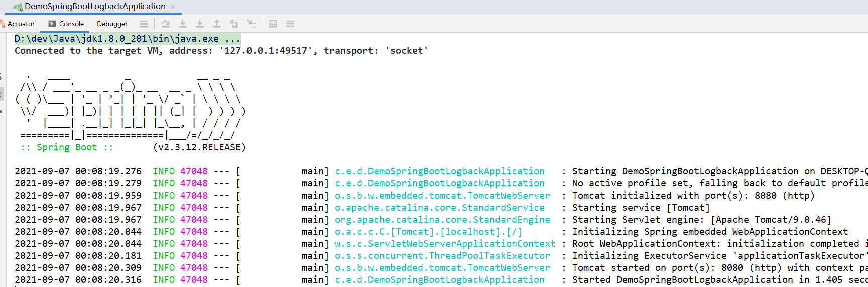Click 'Initializing Spring embedded WebApplicationContext' message
Image resolution: width=868 pixels, height=287 pixels.
tap(710, 232)
